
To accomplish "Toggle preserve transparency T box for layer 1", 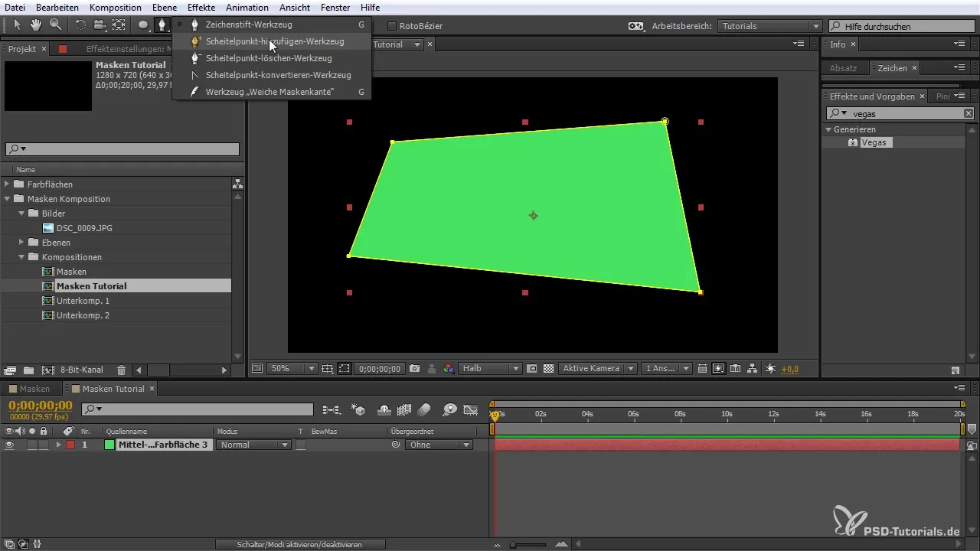I will [x=301, y=445].
